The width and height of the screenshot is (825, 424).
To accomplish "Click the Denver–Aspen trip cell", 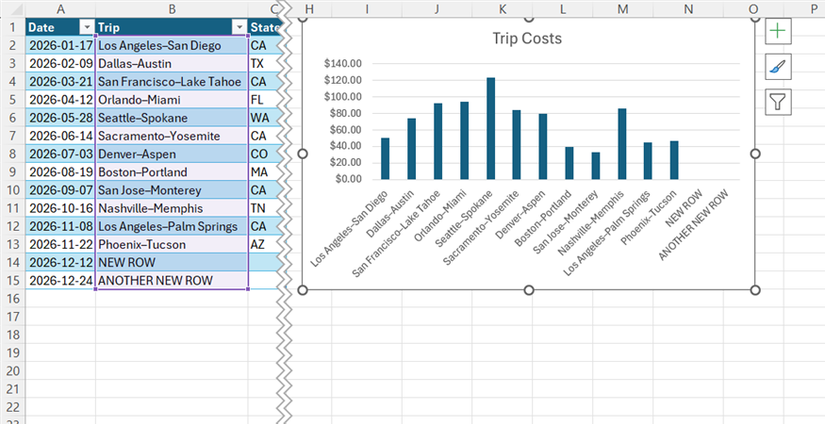I will coord(172,154).
